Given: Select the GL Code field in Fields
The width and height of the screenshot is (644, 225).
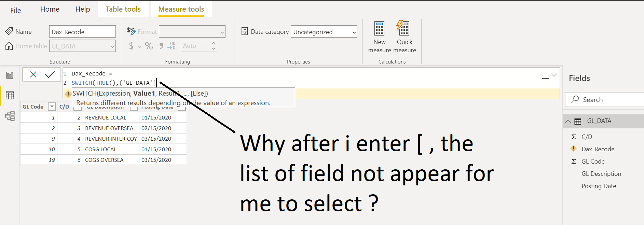Looking at the screenshot, I should [x=593, y=161].
